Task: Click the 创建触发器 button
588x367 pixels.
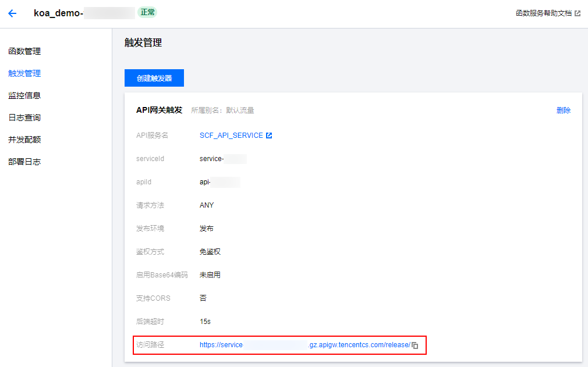Action: coord(154,78)
